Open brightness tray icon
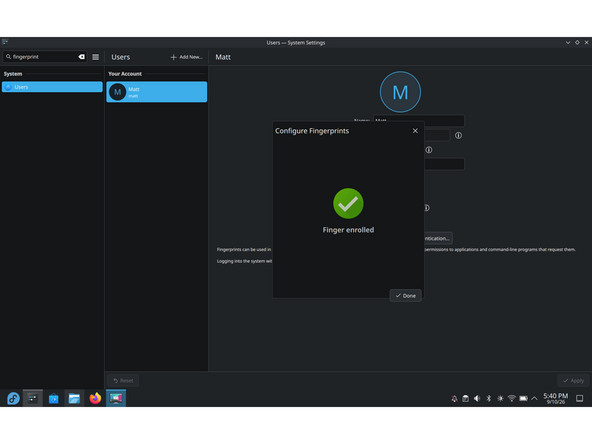 [500, 398]
